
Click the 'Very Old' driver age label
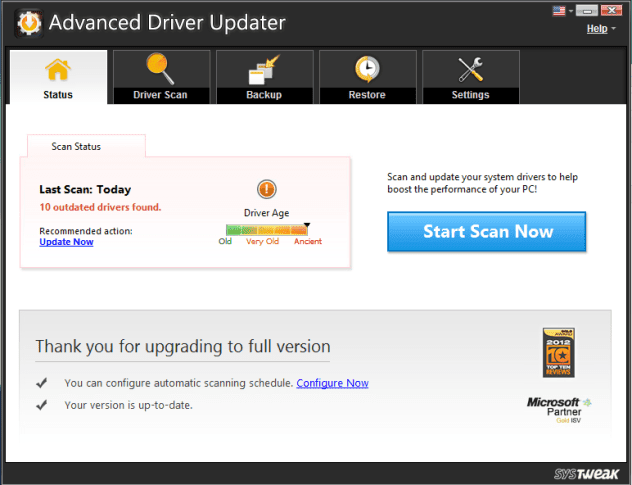(x=262, y=241)
